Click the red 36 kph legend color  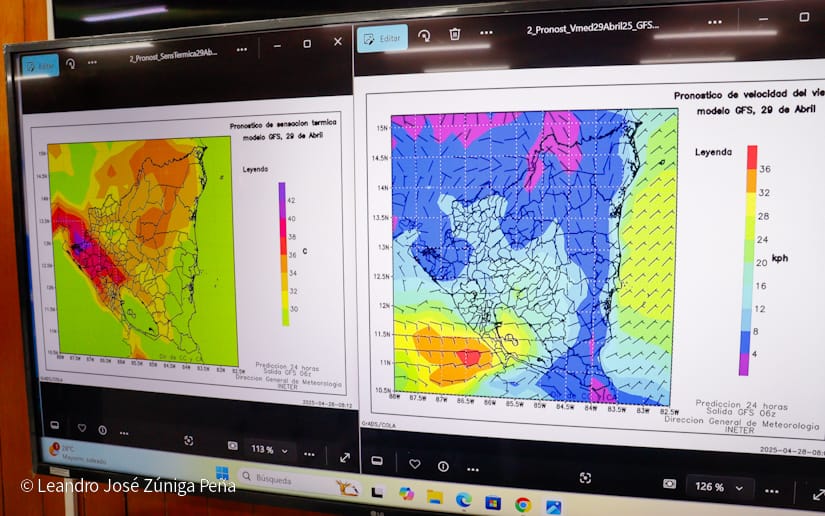752,157
